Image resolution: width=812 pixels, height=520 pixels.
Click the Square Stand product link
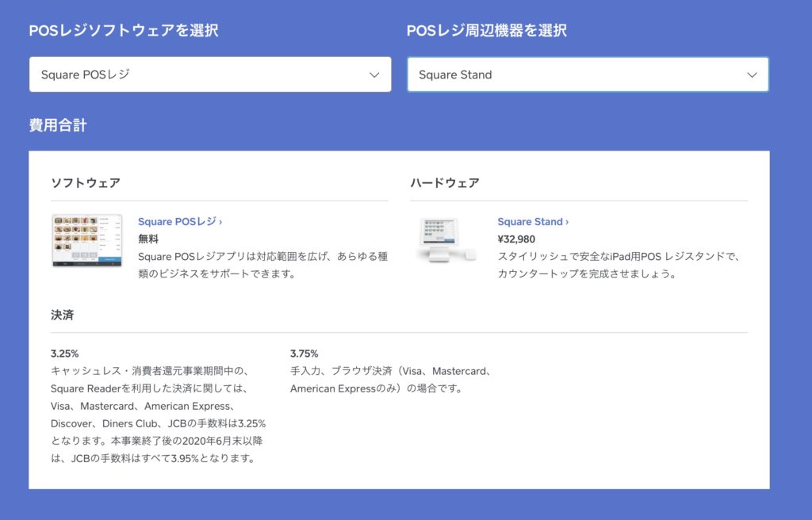pos(533,222)
